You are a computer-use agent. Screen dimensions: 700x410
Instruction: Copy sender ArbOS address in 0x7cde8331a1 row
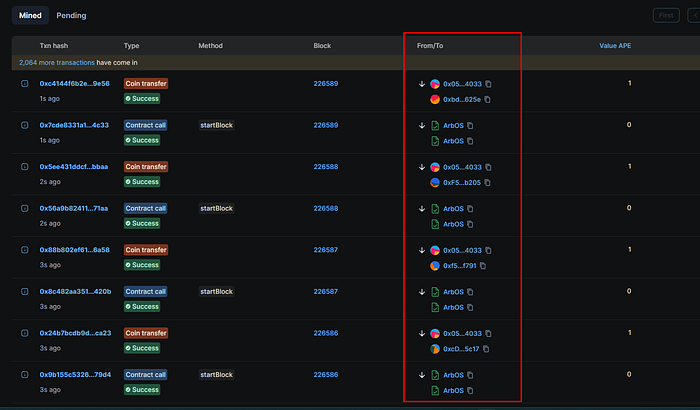pyautogui.click(x=470, y=126)
